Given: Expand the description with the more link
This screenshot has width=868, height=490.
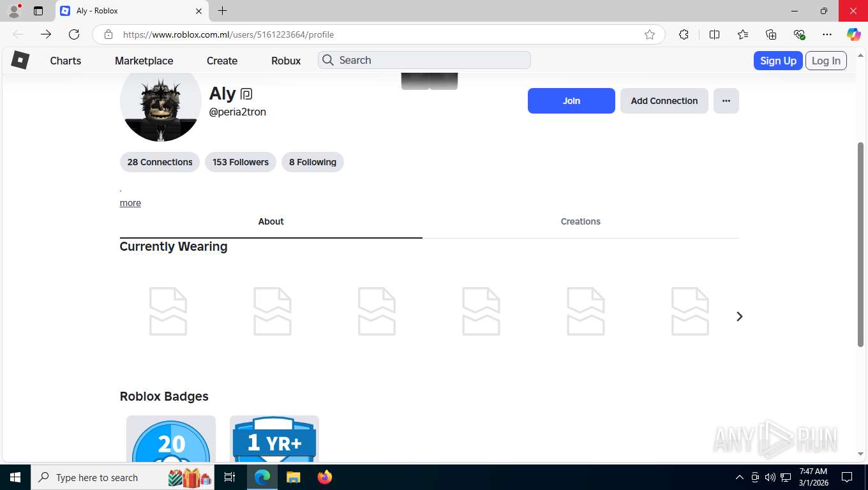Looking at the screenshot, I should [130, 203].
